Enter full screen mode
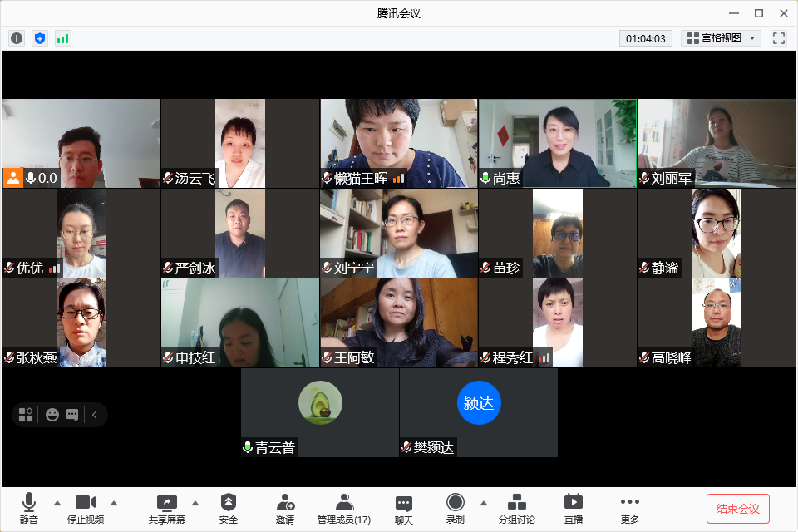798x532 pixels. (779, 38)
